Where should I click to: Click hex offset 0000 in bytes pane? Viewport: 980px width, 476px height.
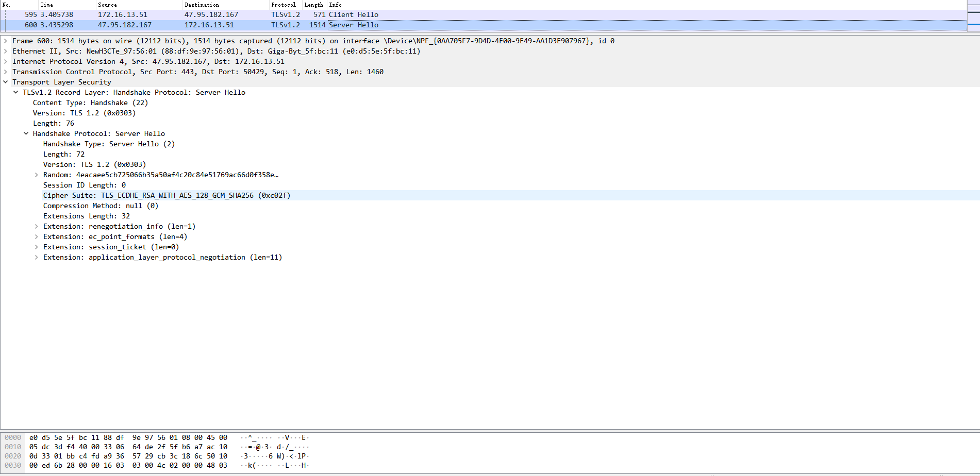click(13, 437)
